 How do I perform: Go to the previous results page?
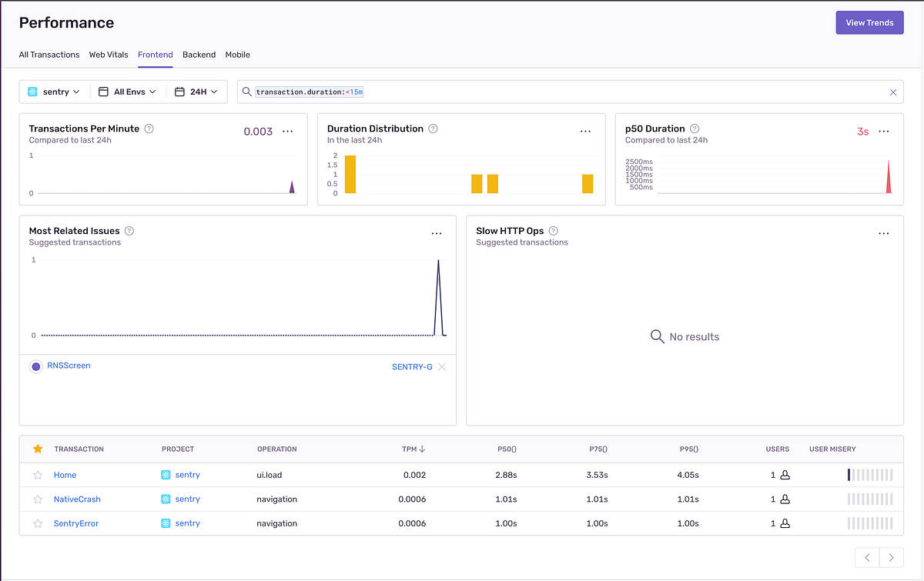[x=868, y=557]
